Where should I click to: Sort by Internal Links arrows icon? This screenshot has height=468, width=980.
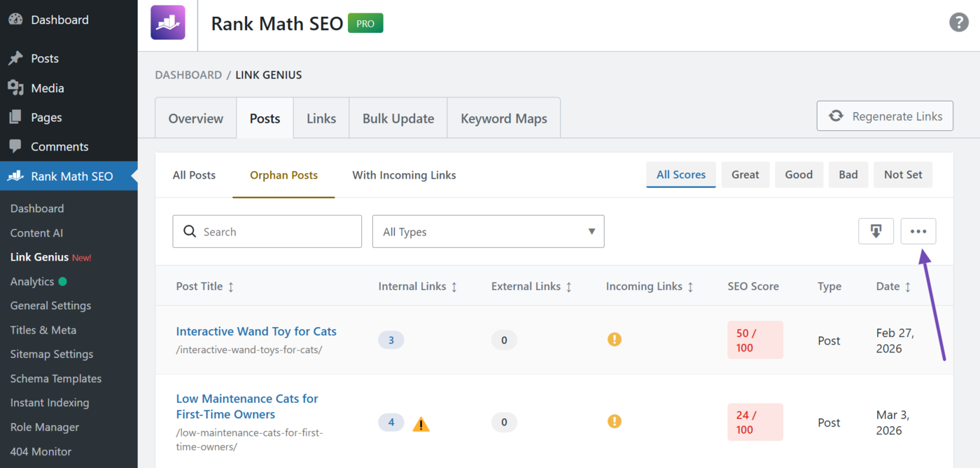click(454, 287)
